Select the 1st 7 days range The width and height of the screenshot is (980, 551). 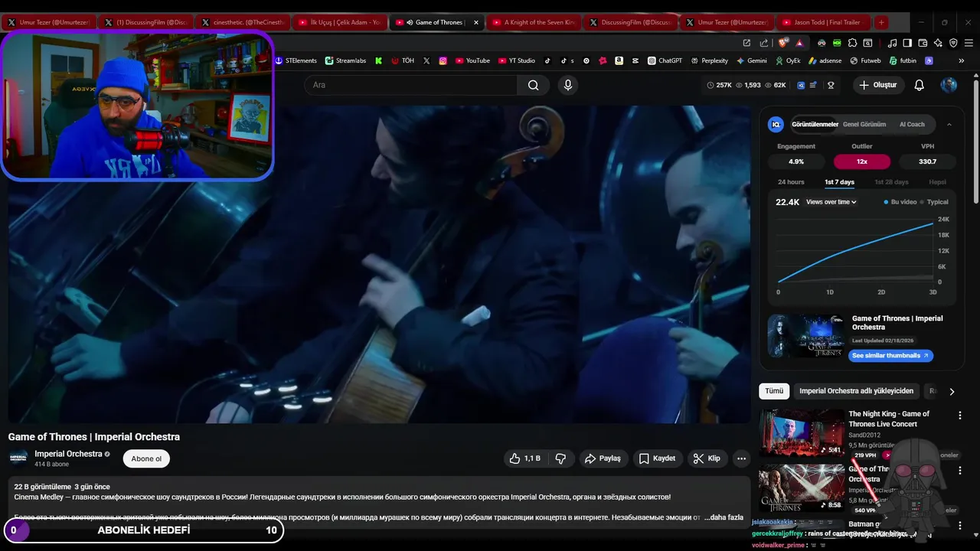[839, 182]
